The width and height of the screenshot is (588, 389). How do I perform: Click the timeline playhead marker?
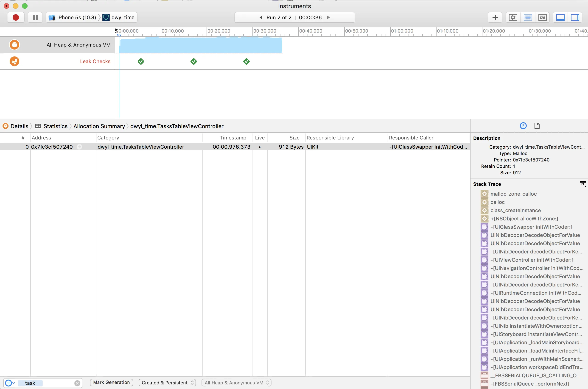(x=119, y=35)
